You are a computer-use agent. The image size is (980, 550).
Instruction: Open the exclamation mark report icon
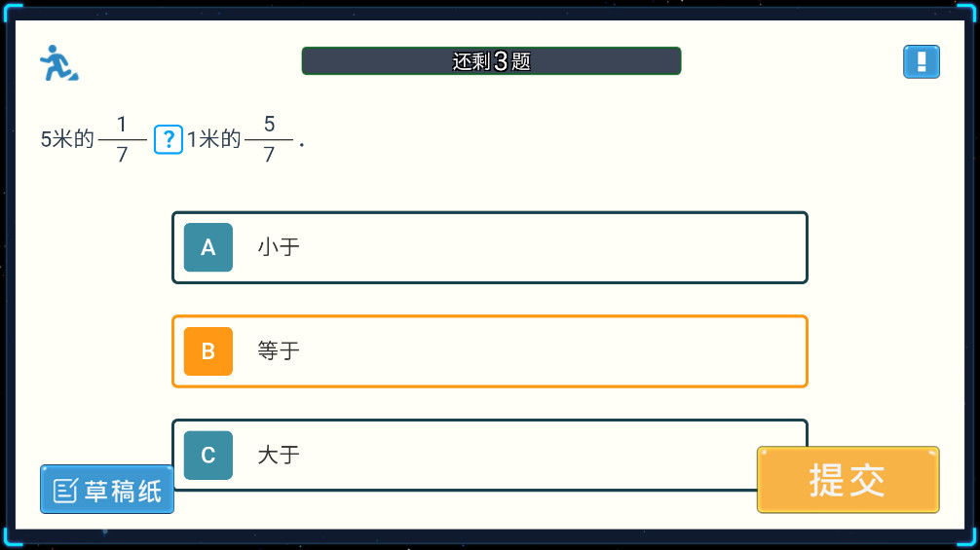921,62
